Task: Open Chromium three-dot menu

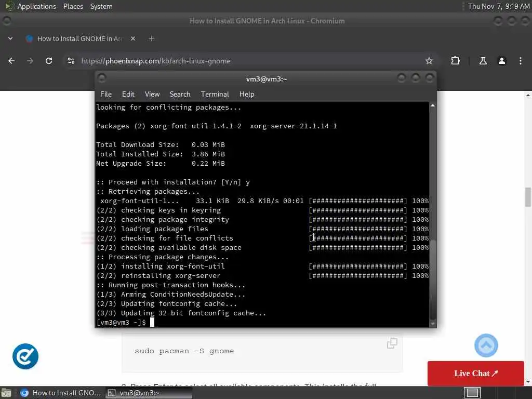Action: 521,61
